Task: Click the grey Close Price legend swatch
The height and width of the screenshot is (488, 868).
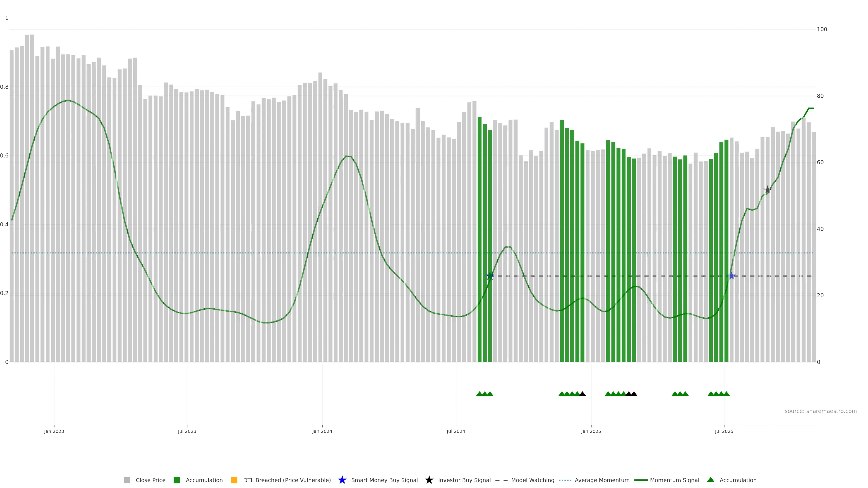Action: [127, 480]
